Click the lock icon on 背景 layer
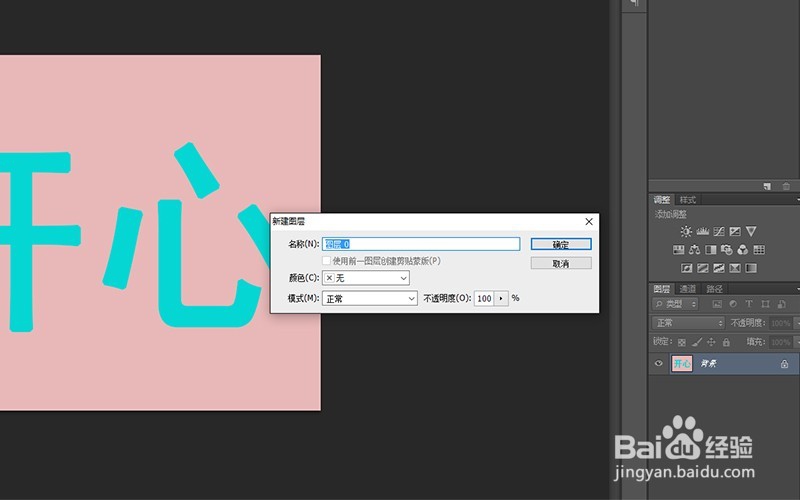The width and height of the screenshot is (800, 500). 784,364
